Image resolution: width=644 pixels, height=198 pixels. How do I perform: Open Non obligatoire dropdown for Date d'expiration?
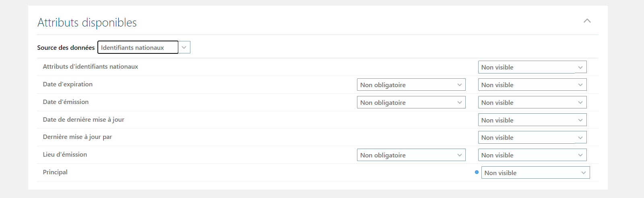[x=411, y=85]
